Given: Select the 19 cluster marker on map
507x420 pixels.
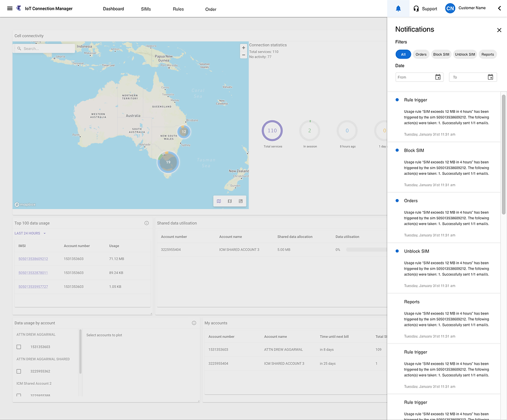Looking at the screenshot, I should (168, 162).
